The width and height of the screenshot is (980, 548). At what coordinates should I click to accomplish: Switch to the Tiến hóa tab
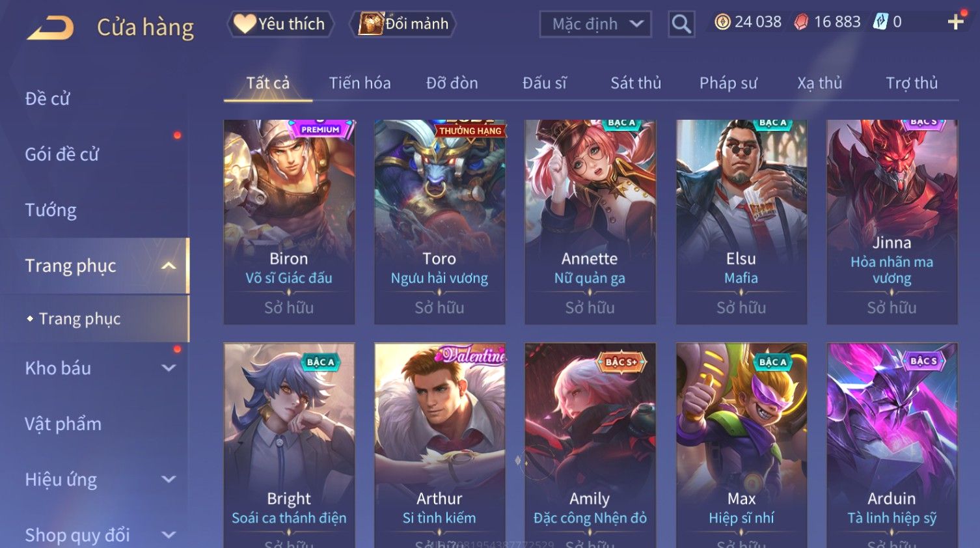[360, 83]
